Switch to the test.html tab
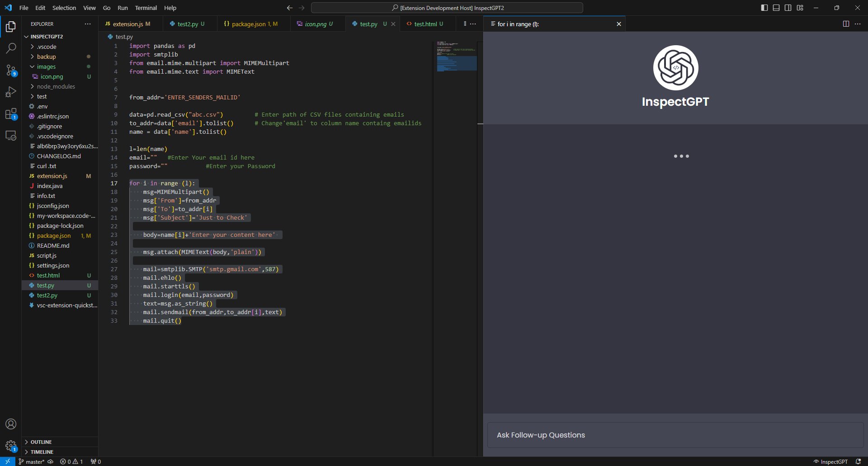This screenshot has height=466, width=868. [x=427, y=24]
